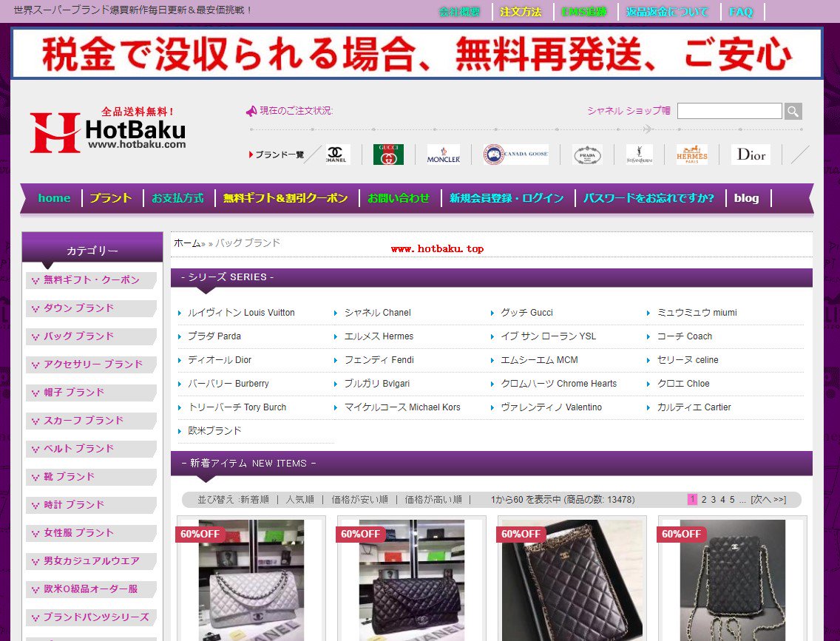Select スカーフ ブランド category
Viewport: 840px width, 641px height.
click(91, 421)
